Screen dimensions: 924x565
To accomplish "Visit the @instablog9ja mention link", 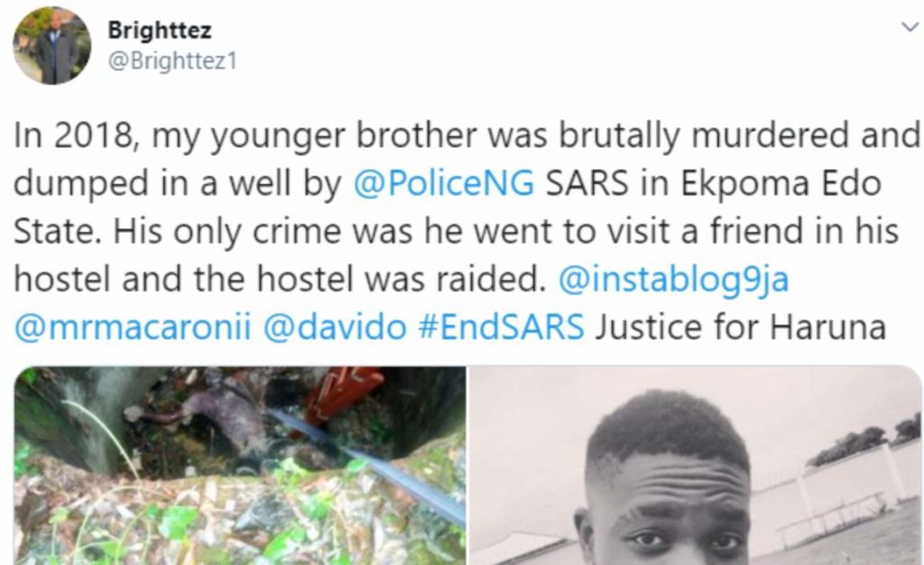I will click(x=674, y=279).
